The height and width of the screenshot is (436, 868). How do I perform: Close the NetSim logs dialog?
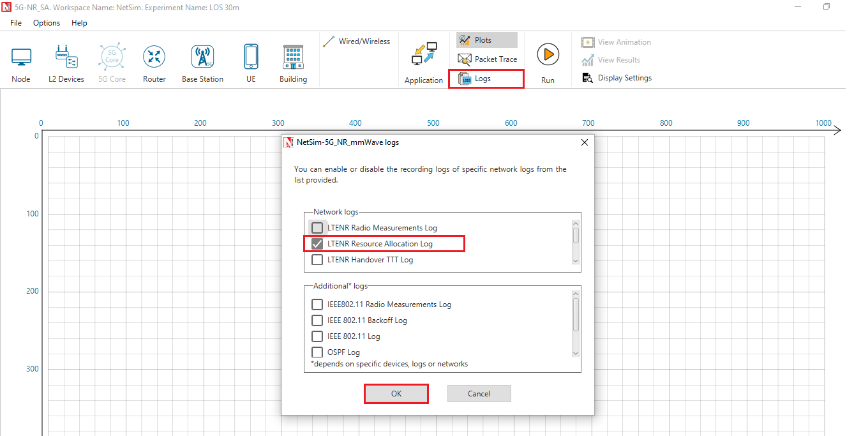(x=585, y=143)
